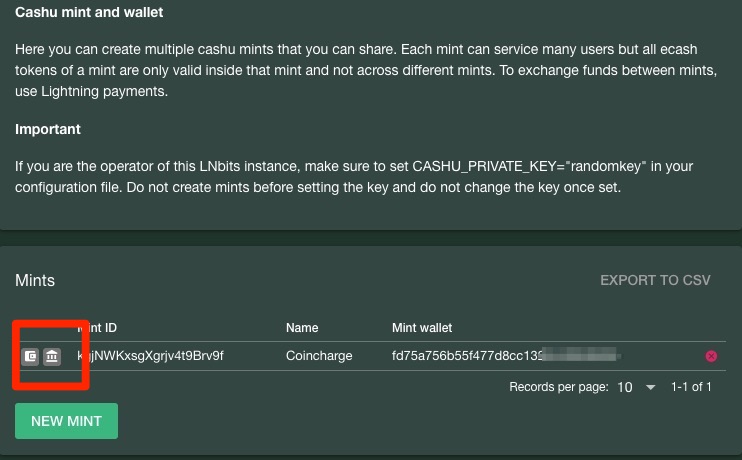Click the CASHU_PRIVATE_KEY text in the notice
Viewport: 742px width, 460px height.
click(x=486, y=167)
